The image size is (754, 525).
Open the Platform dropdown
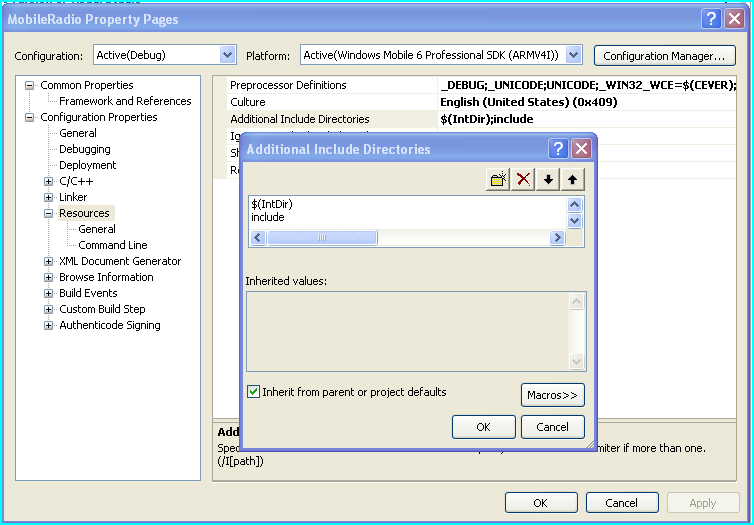point(573,55)
